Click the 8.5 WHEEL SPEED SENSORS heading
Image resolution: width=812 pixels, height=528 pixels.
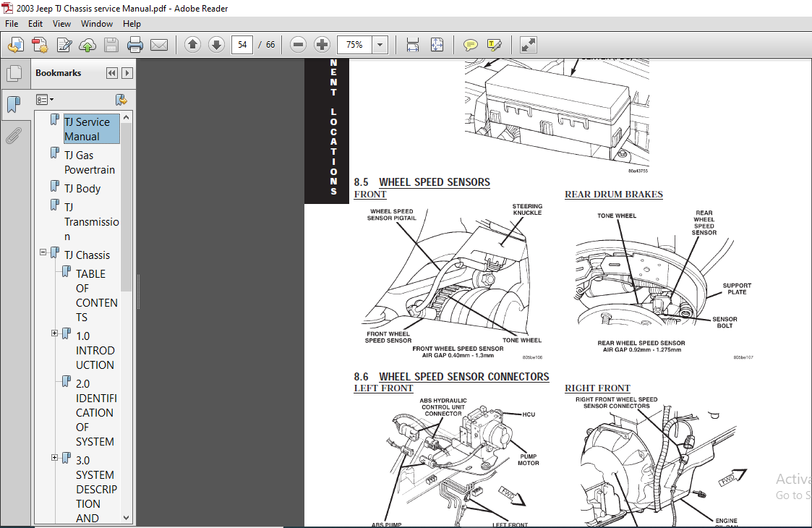pos(422,182)
